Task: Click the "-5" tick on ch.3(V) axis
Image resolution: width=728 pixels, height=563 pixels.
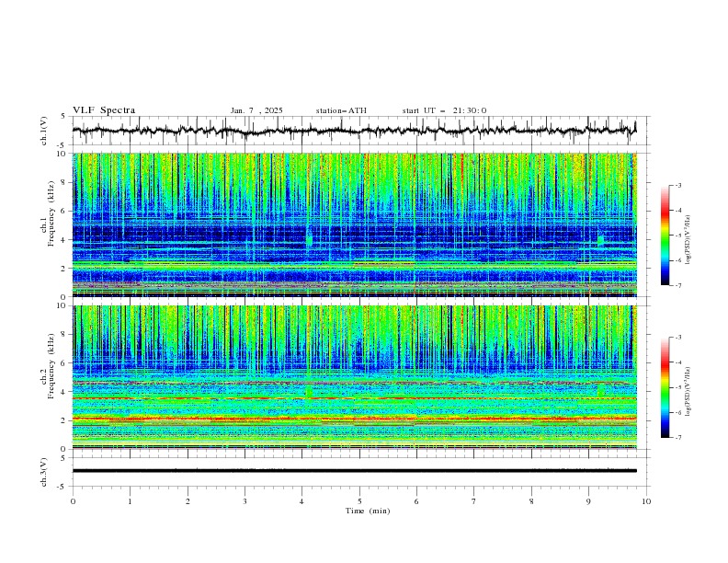Action: point(63,487)
